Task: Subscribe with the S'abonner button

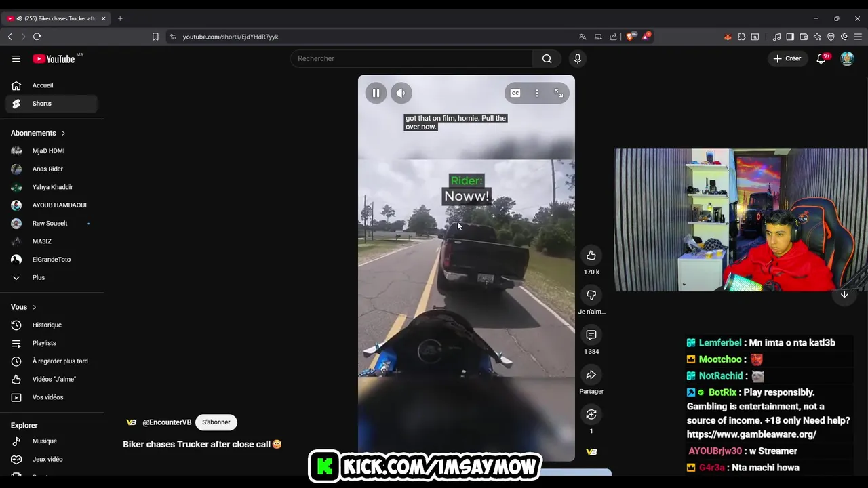Action: click(x=216, y=422)
